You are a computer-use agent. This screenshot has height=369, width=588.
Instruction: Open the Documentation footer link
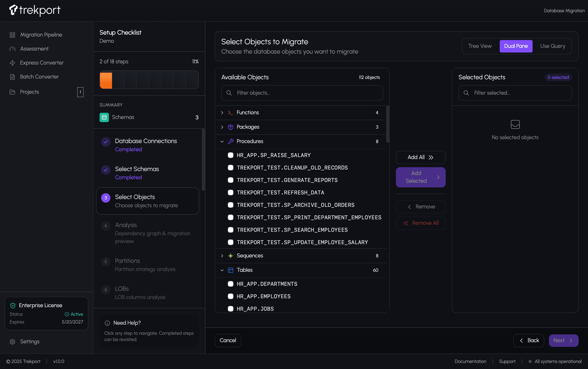[470, 361]
